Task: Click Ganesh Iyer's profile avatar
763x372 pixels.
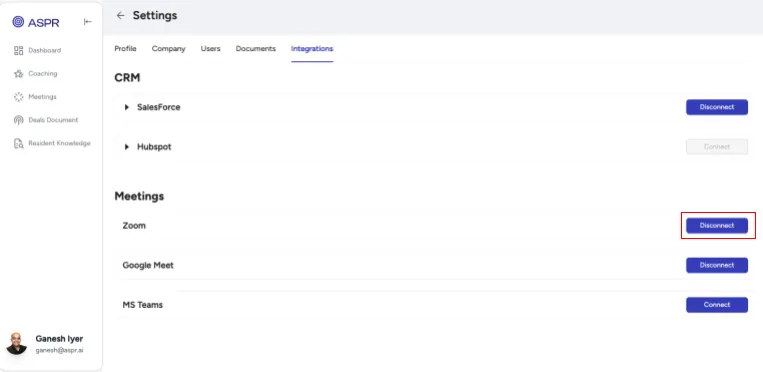Action: pos(17,344)
